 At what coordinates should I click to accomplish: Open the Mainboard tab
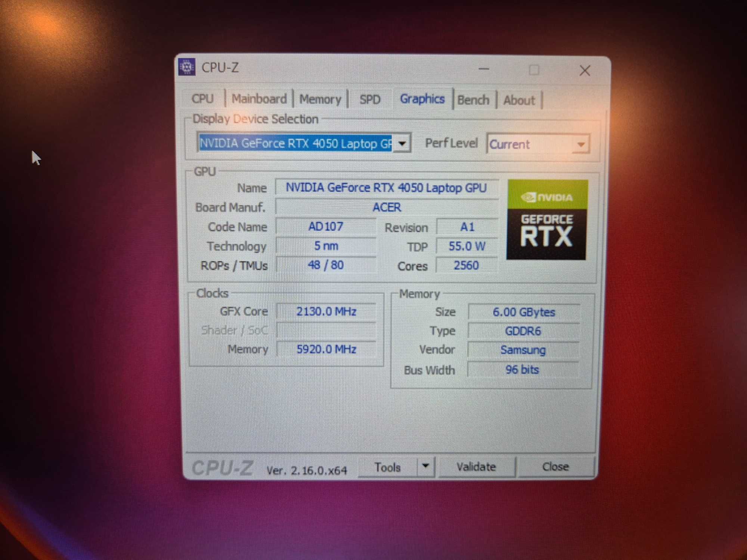pos(259,99)
